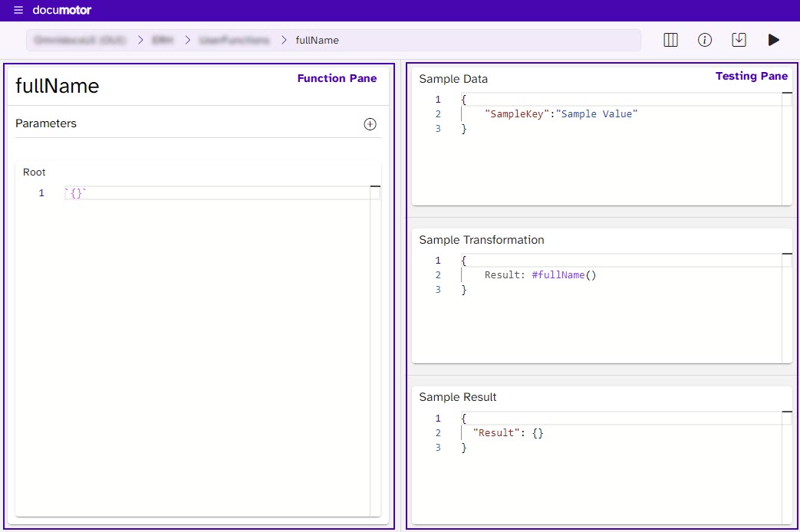Screen dimensions: 800x532
Task: Click the breadcrumb chevron before fullName
Action: 283,41
